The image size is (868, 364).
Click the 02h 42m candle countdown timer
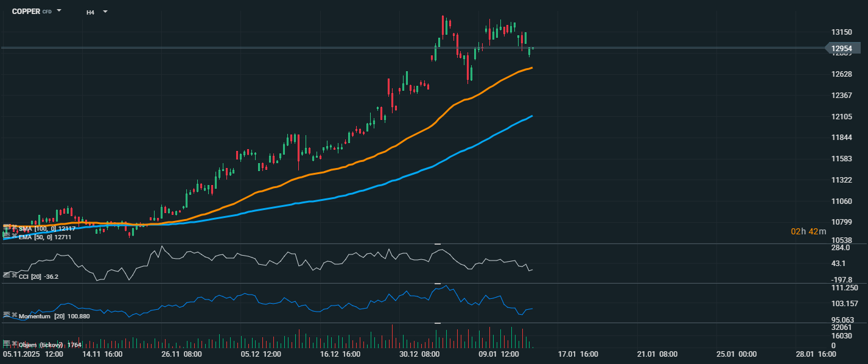point(808,231)
